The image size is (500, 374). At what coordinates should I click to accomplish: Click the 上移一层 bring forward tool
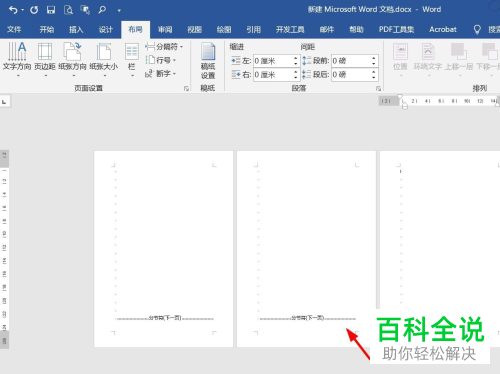(459, 59)
